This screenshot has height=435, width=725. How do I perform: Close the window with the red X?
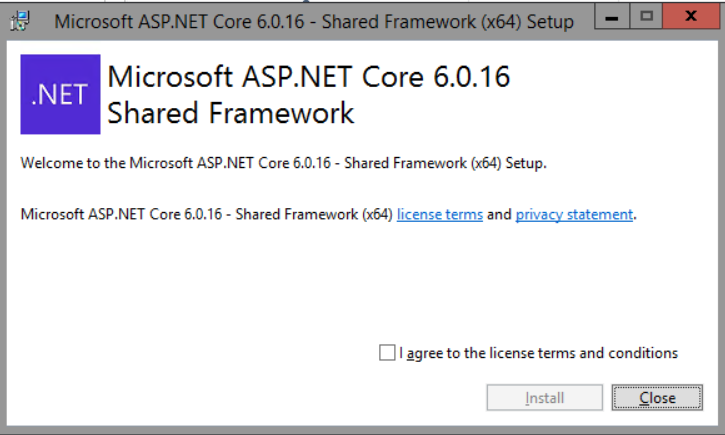pyautogui.click(x=692, y=19)
